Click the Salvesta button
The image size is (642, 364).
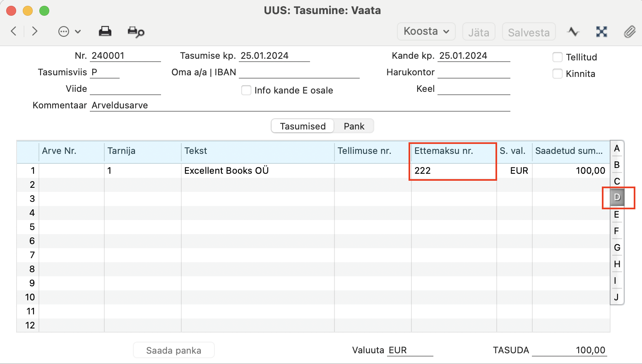point(529,32)
